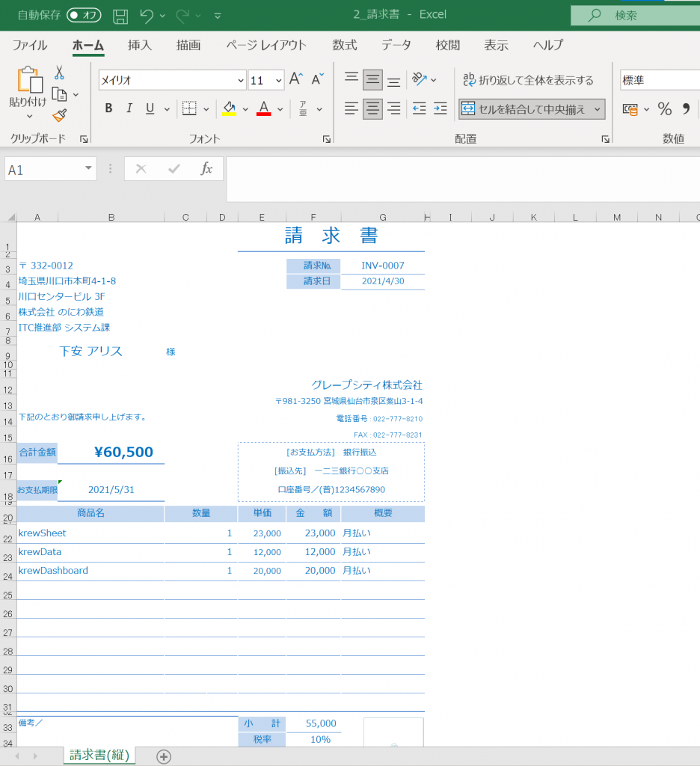Click the Save icon in title bar

pyautogui.click(x=120, y=15)
